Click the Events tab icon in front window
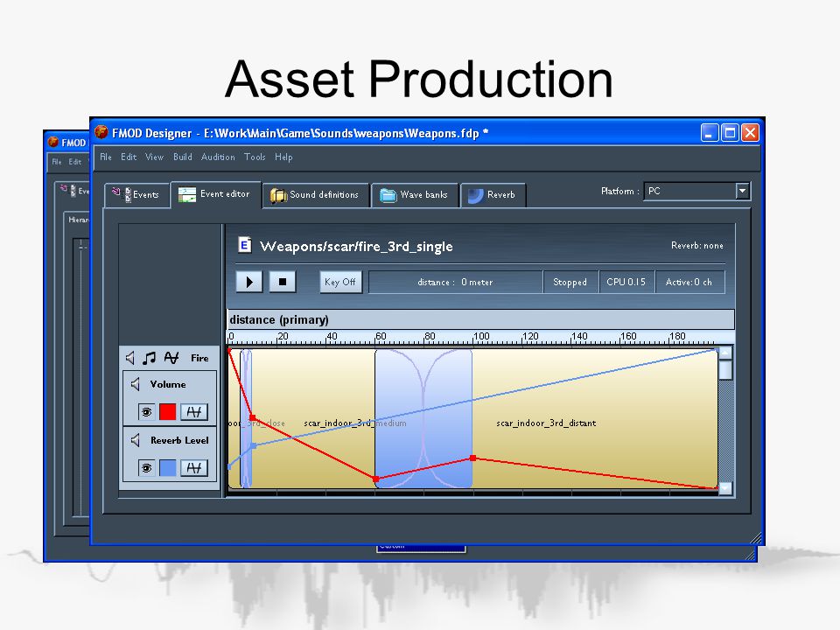The height and width of the screenshot is (630, 840). pyautogui.click(x=122, y=194)
